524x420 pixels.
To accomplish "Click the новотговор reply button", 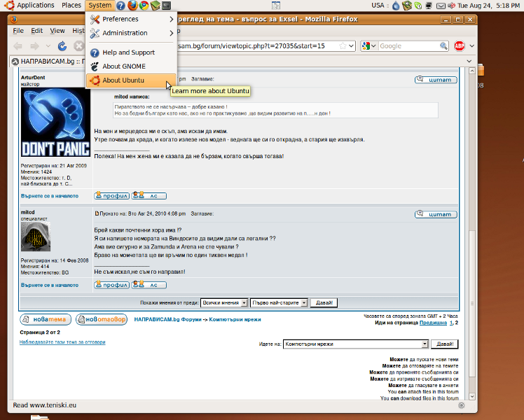I will (x=102, y=319).
